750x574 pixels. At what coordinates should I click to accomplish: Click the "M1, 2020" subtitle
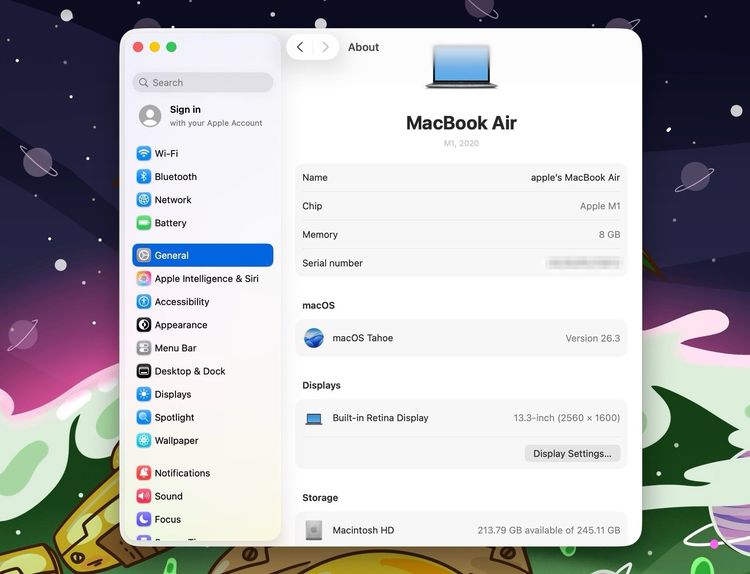(461, 143)
